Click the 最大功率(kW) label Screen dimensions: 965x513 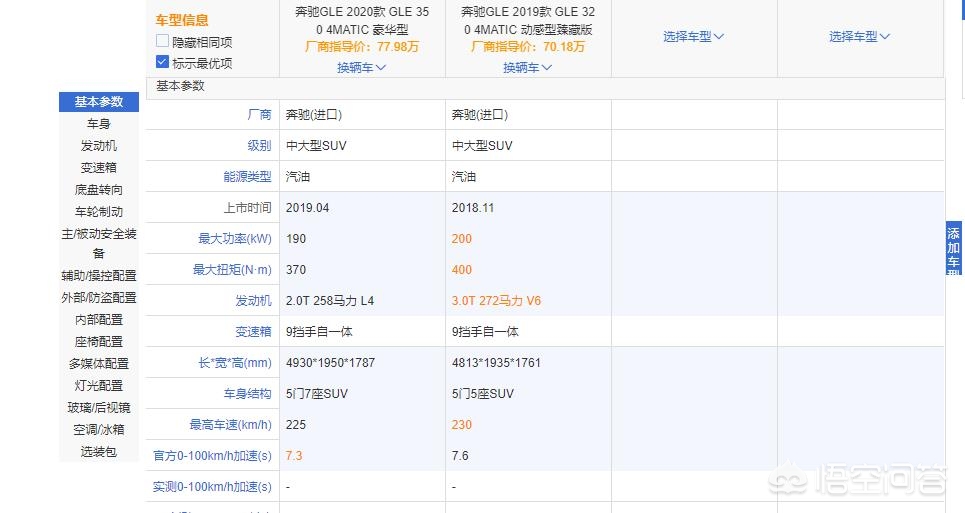(234, 239)
